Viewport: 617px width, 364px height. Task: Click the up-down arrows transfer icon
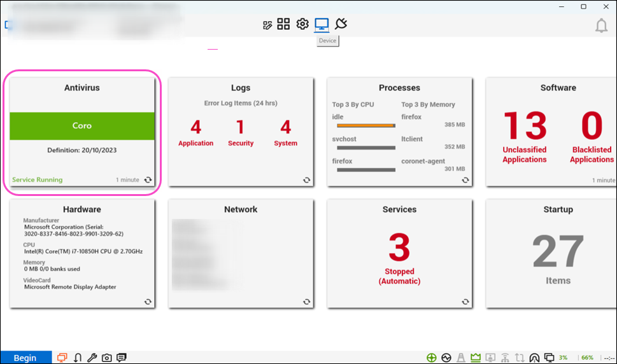[x=520, y=357]
